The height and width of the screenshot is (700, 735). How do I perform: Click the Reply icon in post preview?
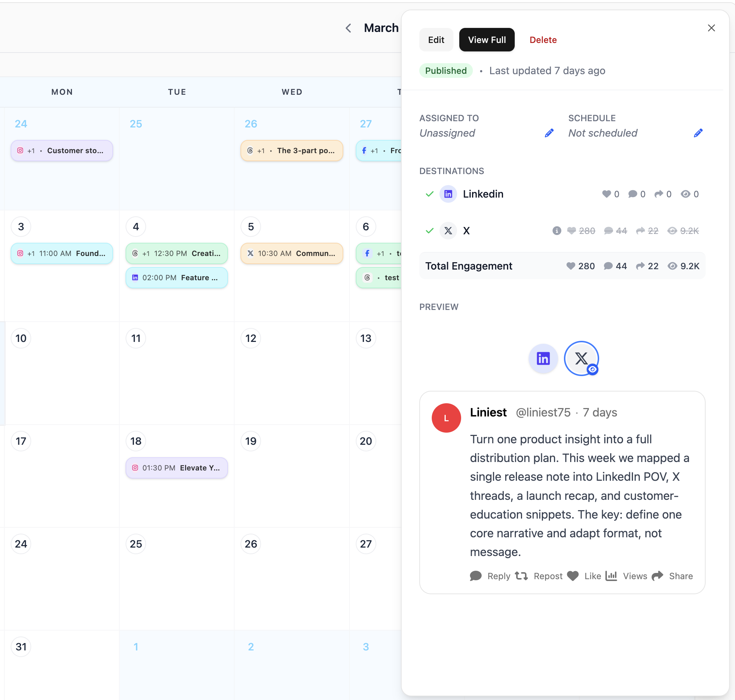click(476, 576)
